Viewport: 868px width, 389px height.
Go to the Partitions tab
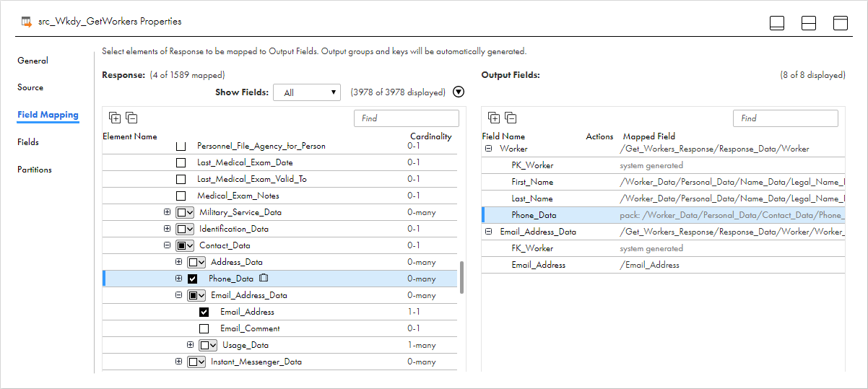click(35, 170)
